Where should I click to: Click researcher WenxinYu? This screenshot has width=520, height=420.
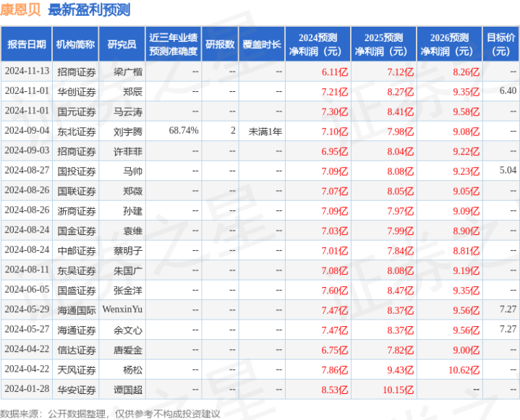click(x=122, y=309)
